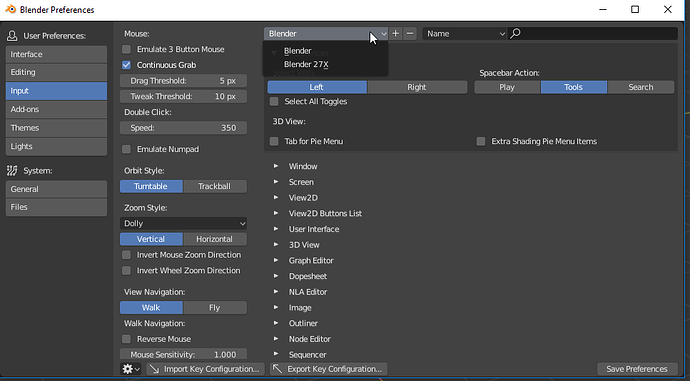Select Walk view navigation
Image resolution: width=690 pixels, height=381 pixels.
pos(151,308)
